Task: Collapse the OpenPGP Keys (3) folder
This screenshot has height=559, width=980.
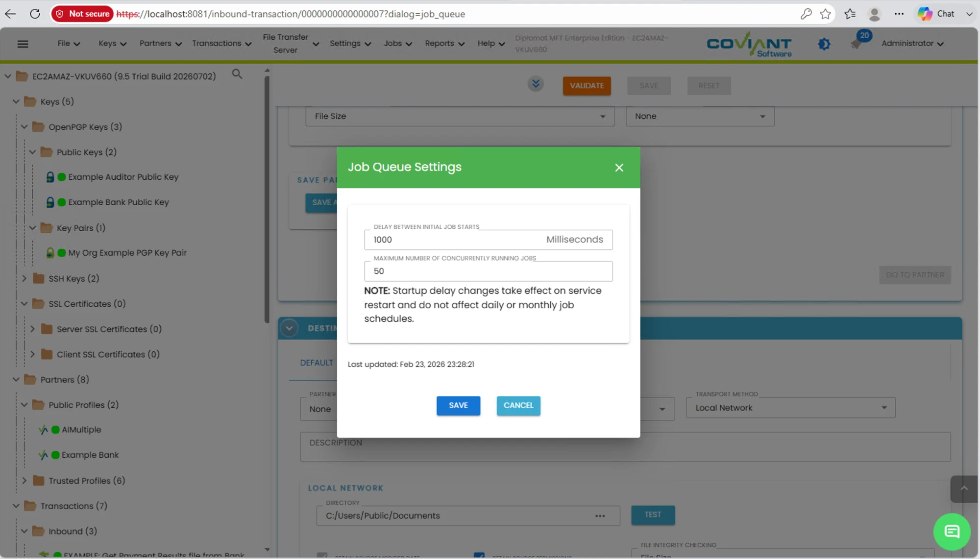Action: 24,127
